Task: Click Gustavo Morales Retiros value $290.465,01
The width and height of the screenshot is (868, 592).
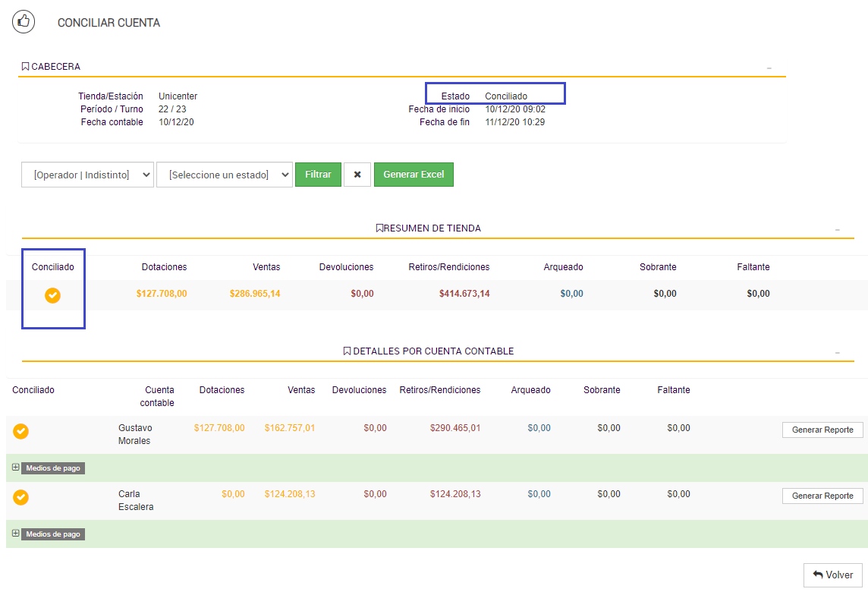Action: click(x=455, y=428)
